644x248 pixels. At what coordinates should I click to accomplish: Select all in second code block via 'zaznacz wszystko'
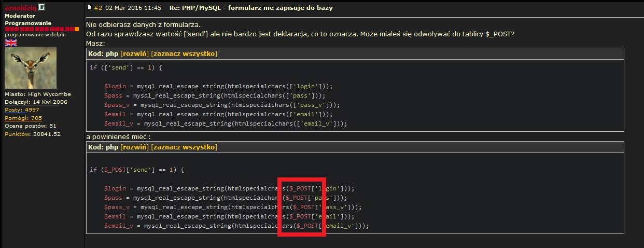coord(184,147)
